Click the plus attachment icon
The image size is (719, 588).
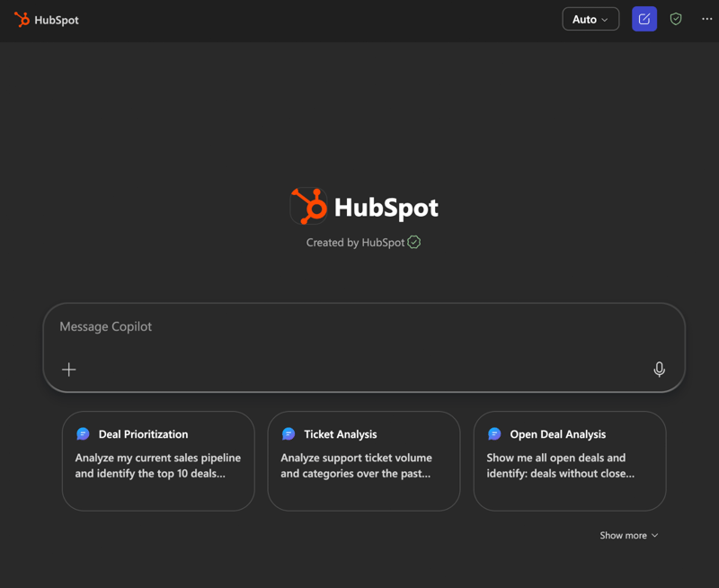(68, 370)
